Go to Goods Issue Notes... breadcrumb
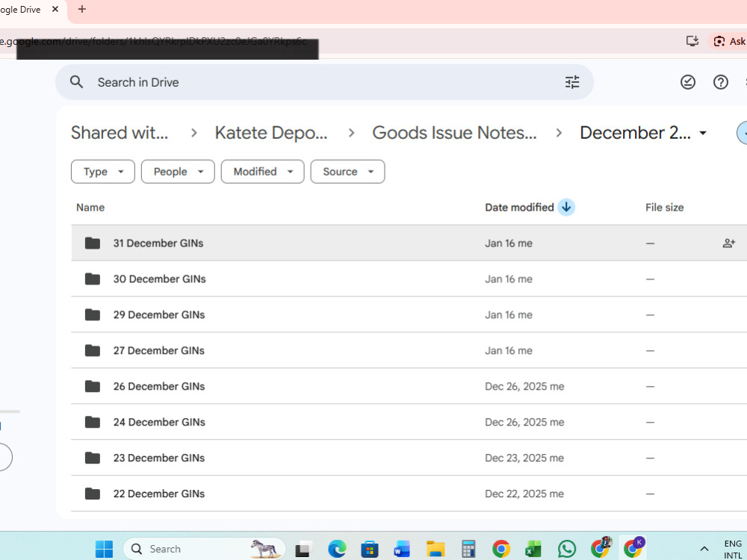This screenshot has height=560, width=747. click(454, 133)
